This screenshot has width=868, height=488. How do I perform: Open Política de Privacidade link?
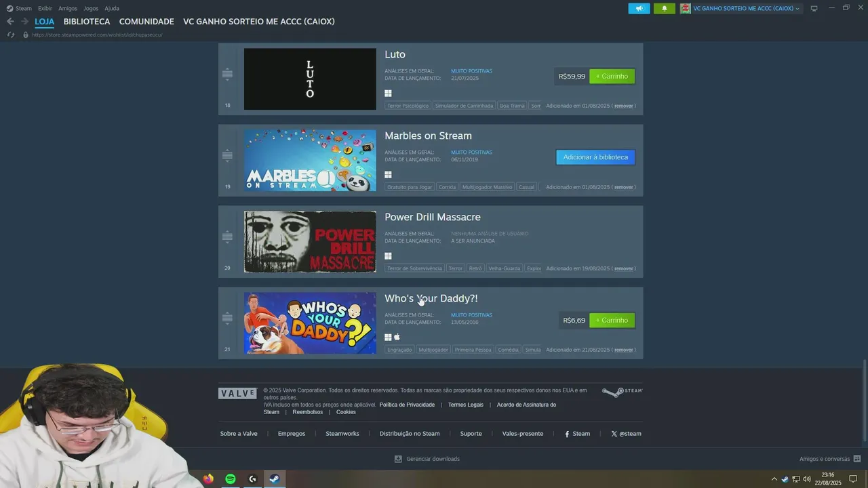407,405
